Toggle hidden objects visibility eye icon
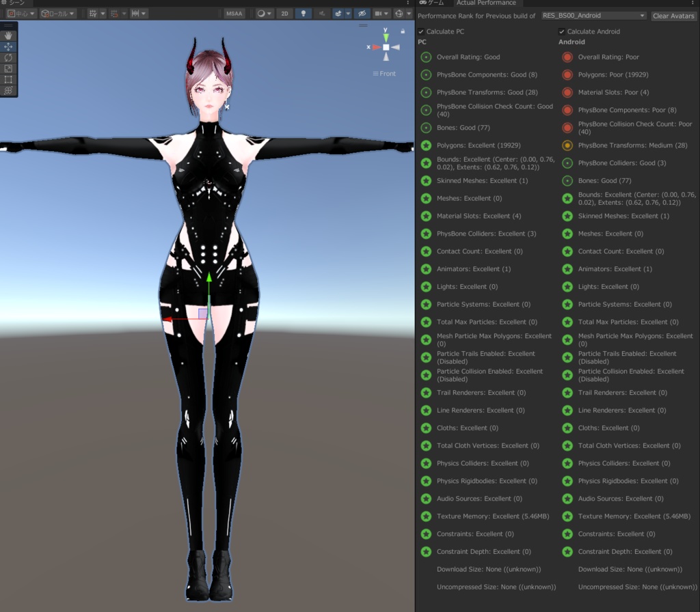The height and width of the screenshot is (612, 700). pos(362,14)
